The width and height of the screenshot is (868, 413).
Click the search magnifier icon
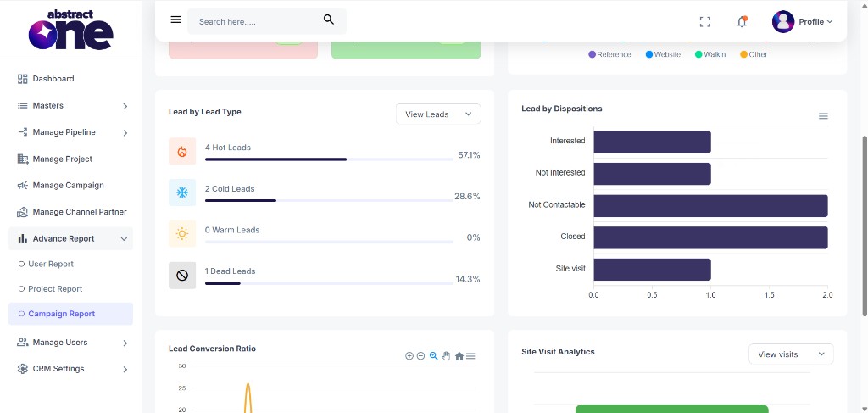coord(329,20)
